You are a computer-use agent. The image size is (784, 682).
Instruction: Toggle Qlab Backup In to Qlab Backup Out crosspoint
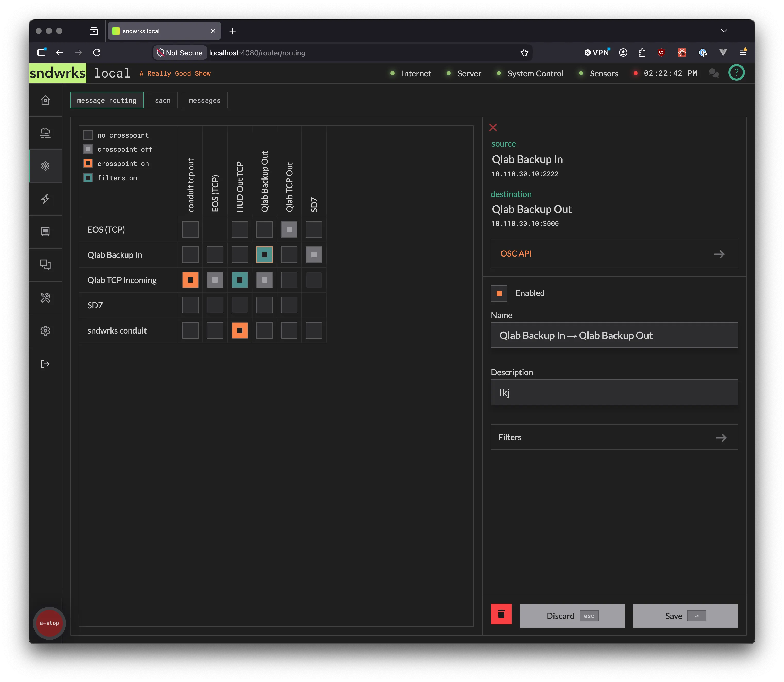point(264,255)
